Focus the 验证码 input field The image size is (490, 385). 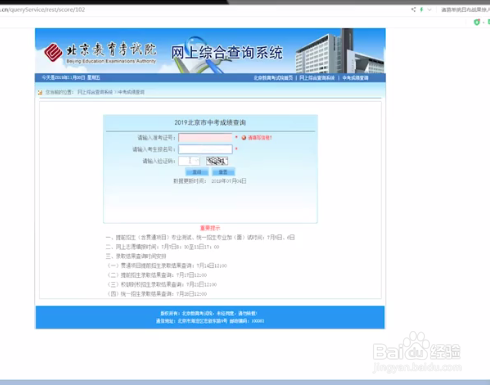[189, 161]
